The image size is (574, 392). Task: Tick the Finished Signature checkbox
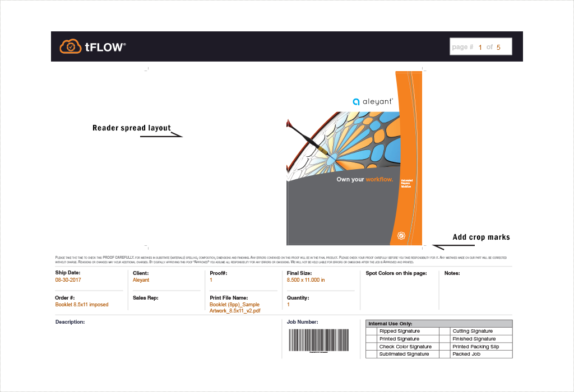(445, 339)
